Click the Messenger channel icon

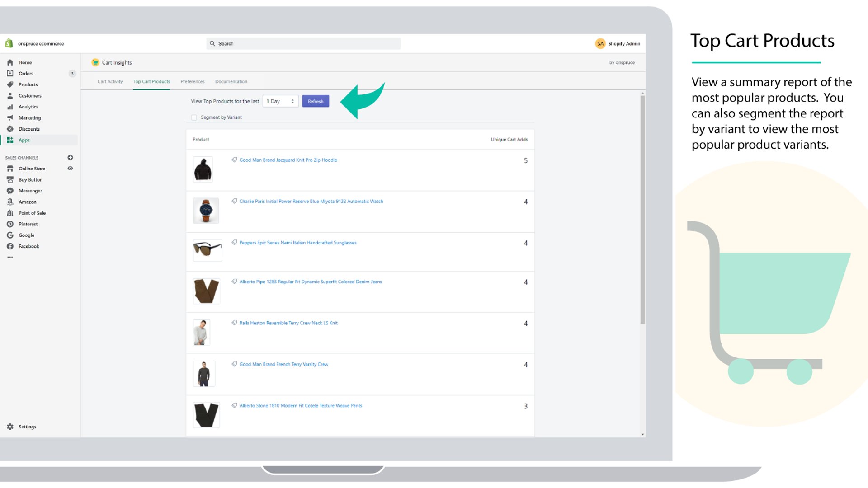pyautogui.click(x=10, y=191)
